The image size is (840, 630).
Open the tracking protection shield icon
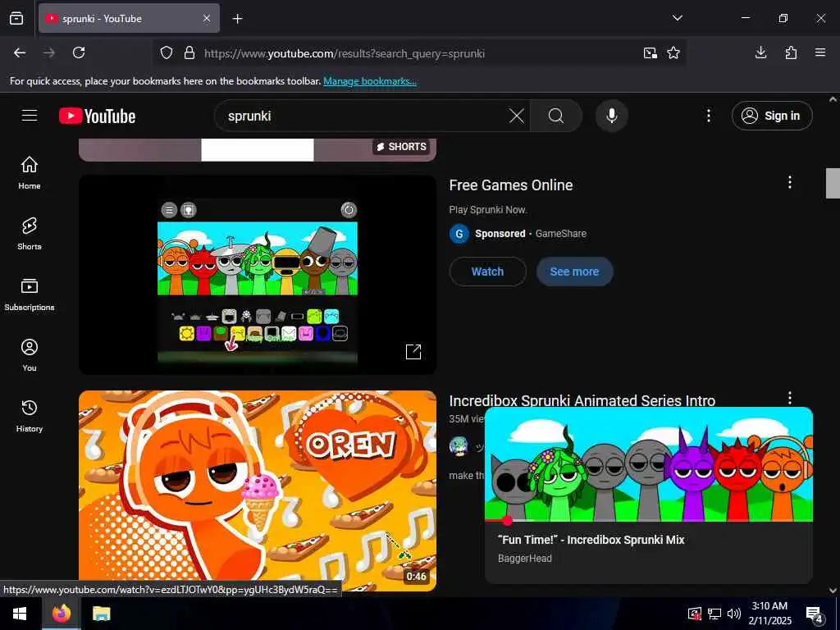(x=167, y=53)
